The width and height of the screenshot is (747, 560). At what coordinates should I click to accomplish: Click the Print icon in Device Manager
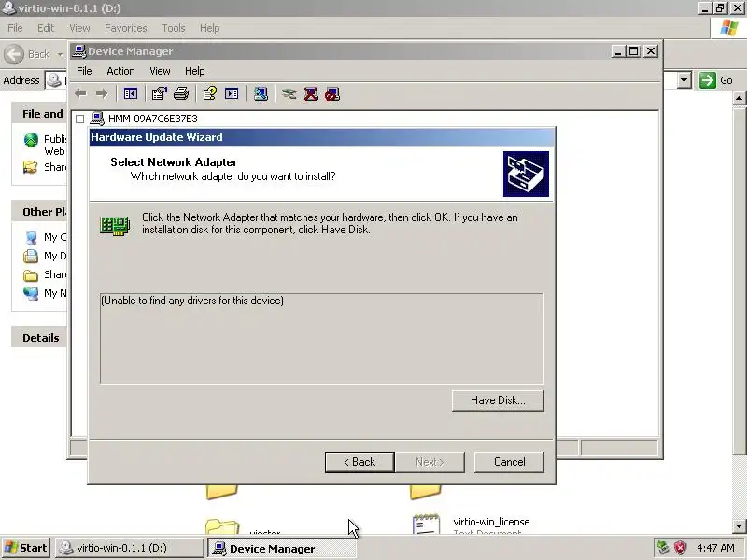(181, 94)
